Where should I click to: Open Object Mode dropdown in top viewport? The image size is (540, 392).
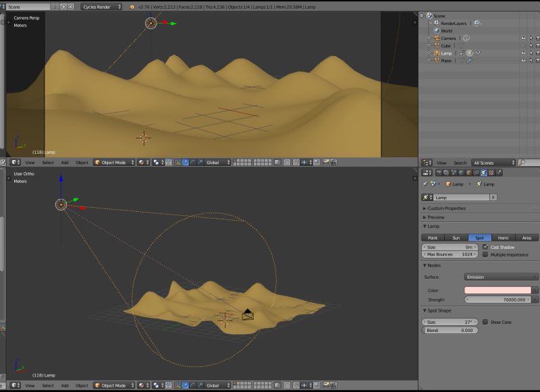[113, 163]
